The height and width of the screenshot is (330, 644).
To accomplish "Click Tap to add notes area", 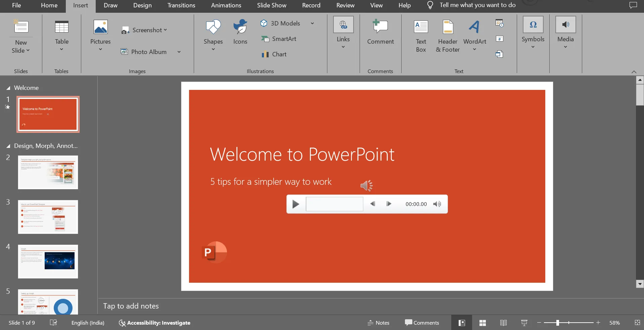I will tap(131, 306).
